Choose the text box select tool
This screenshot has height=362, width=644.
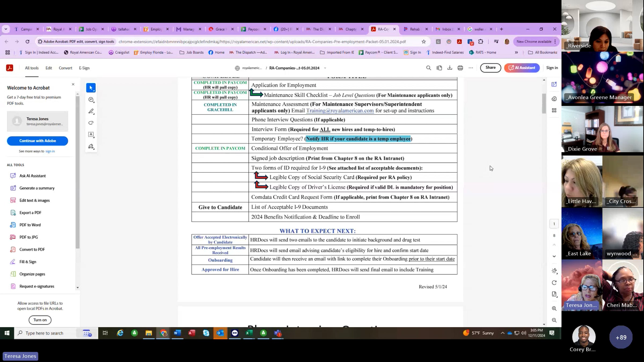[91, 134]
